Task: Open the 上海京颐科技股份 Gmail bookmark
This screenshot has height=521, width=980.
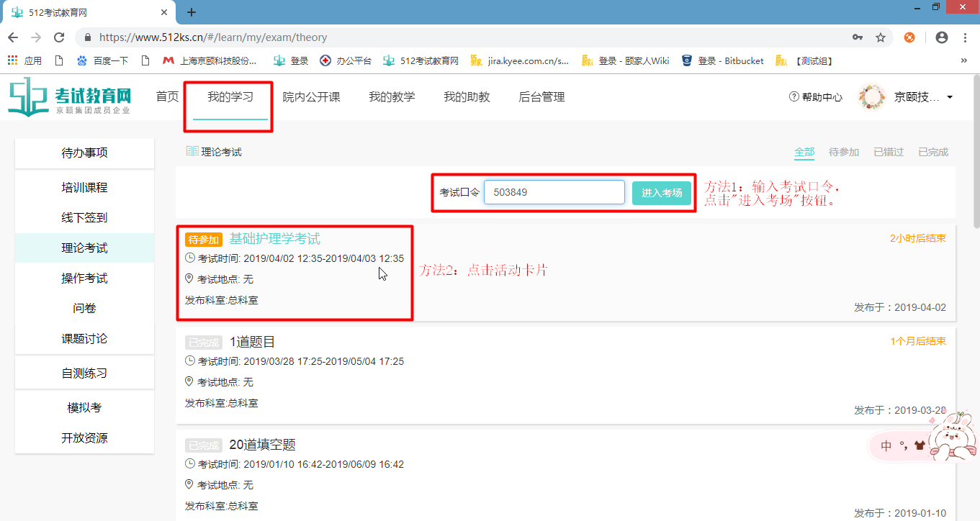Action: pos(210,61)
